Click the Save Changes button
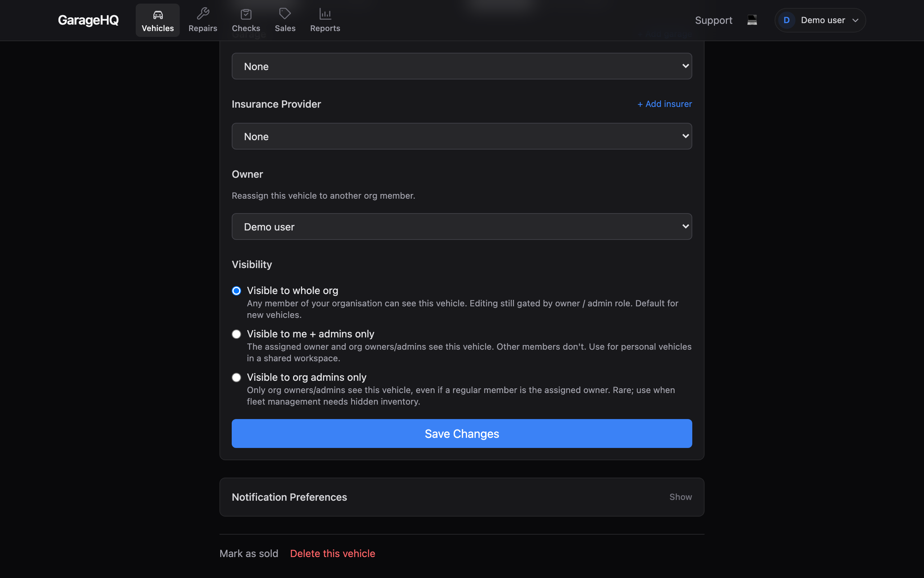Viewport: 924px width, 578px height. pos(462,433)
